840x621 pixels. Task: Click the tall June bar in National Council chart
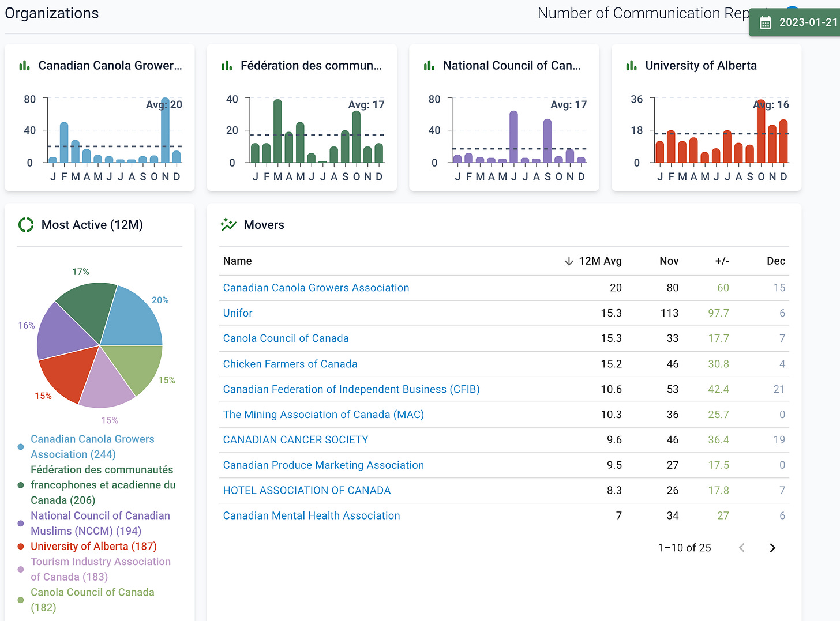point(513,137)
